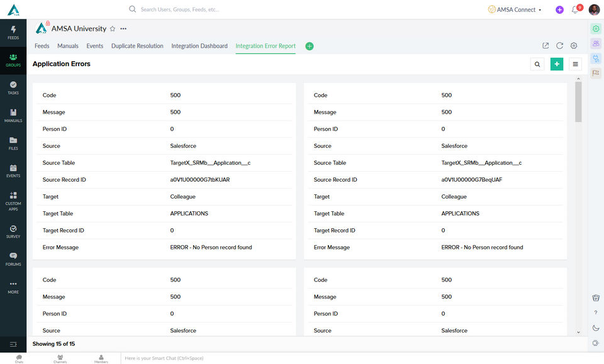This screenshot has height=364, width=604.
Task: Open AMSA University more options ellipsis
Action: coord(123,28)
